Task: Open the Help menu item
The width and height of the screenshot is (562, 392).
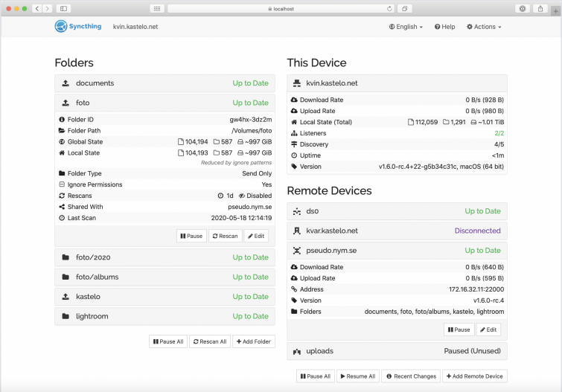Action: tap(444, 27)
